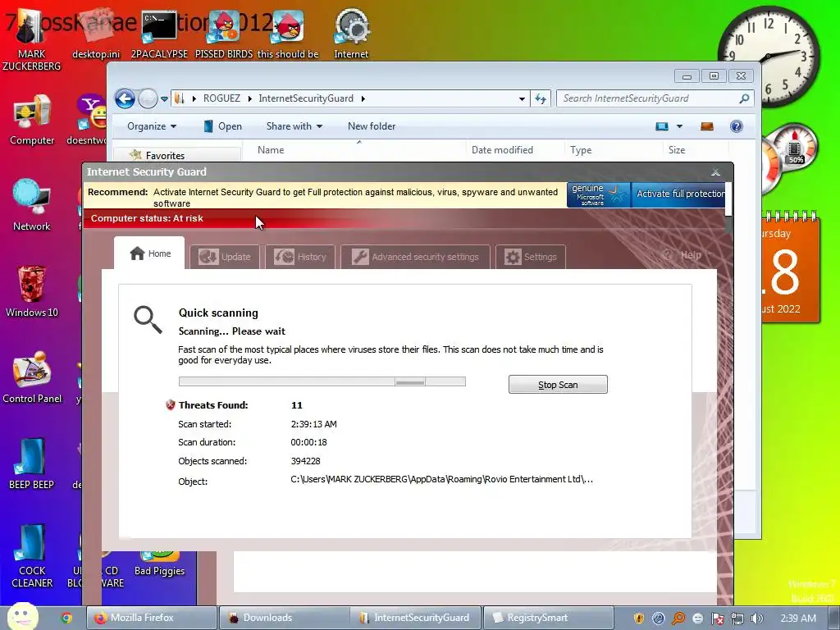
Task: Switch to Mozilla Firefox taskbar button
Action: (x=152, y=618)
